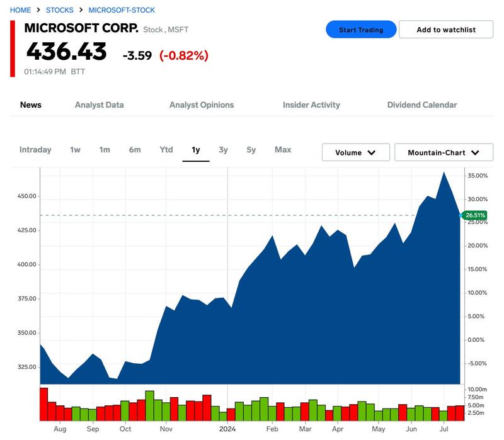The image size is (504, 440).
Task: Select the Ytd chart range
Action: tap(166, 150)
